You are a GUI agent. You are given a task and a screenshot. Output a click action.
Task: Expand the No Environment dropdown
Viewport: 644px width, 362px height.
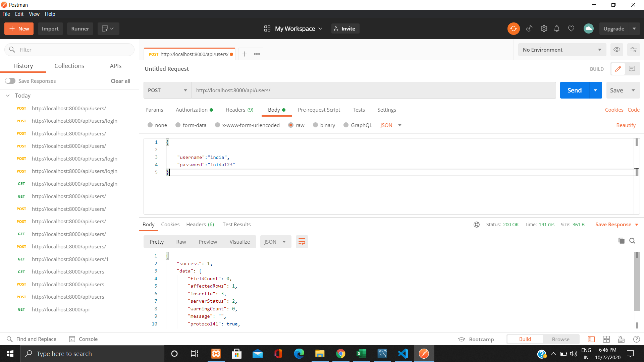pos(562,50)
